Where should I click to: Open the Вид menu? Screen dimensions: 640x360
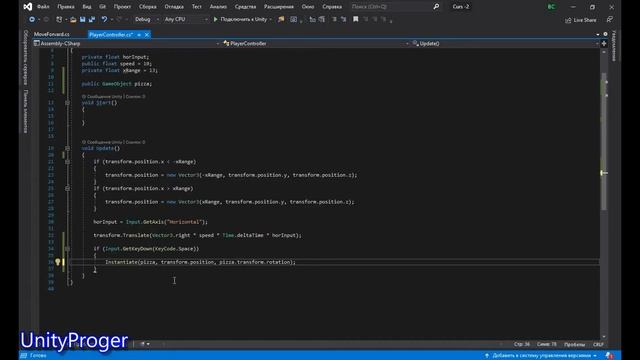pyautogui.click(x=87, y=7)
